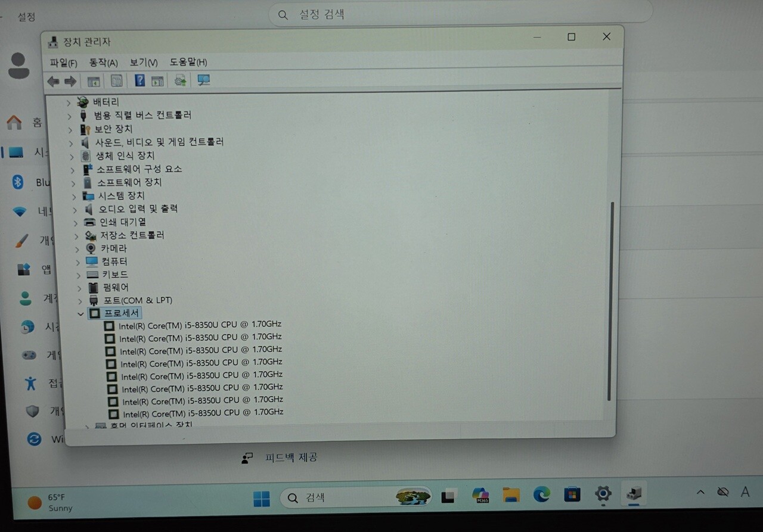This screenshot has height=532, width=763.
Task: Open the 파일(F) menu
Action: (x=63, y=63)
